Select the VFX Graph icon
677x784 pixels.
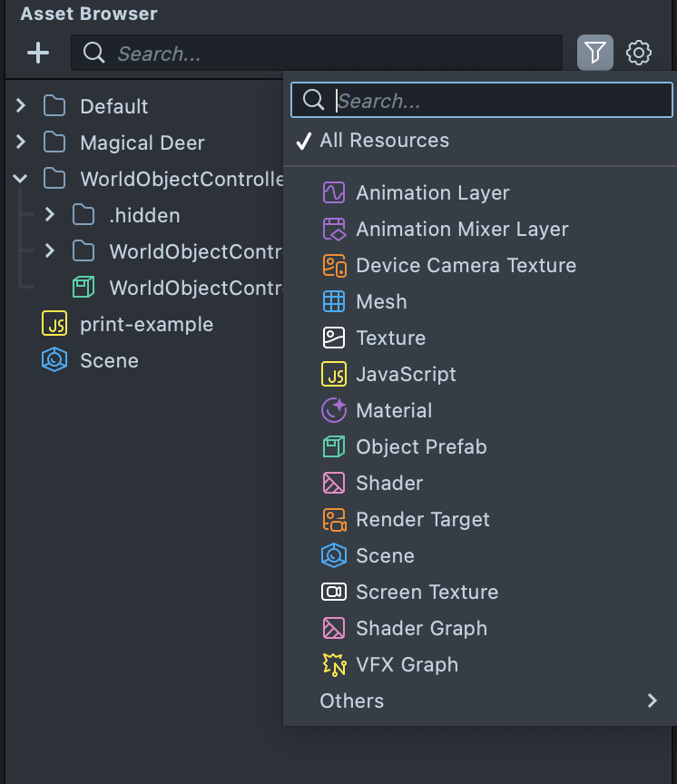tap(334, 665)
